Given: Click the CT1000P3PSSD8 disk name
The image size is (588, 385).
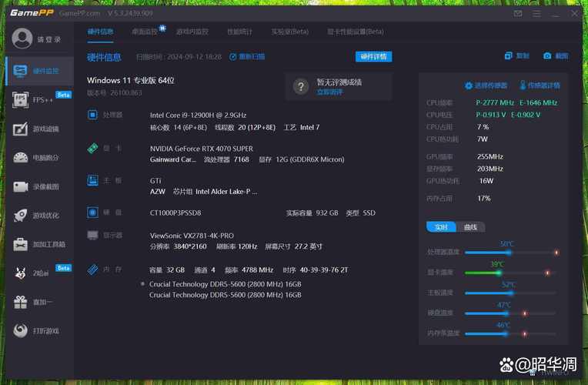Looking at the screenshot, I should (175, 213).
